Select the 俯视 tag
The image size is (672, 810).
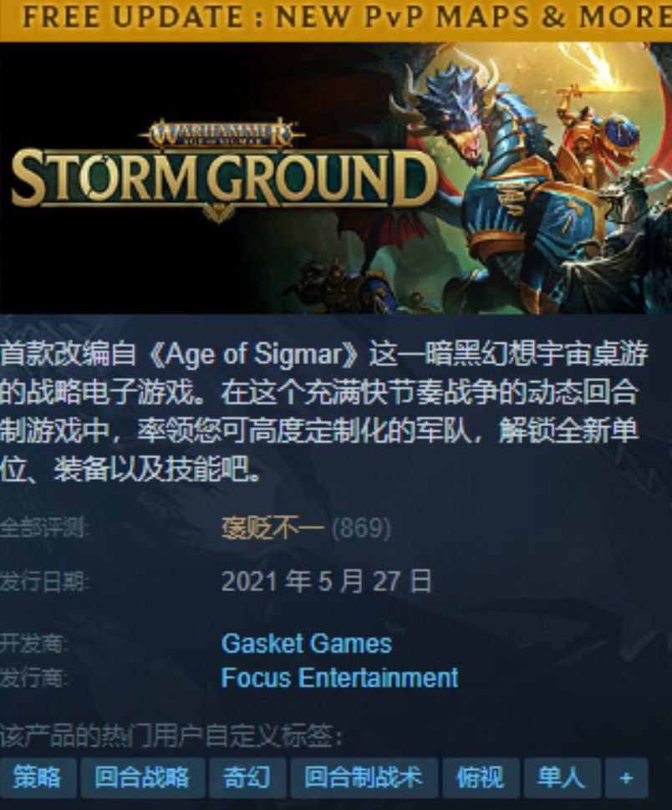pos(481,777)
